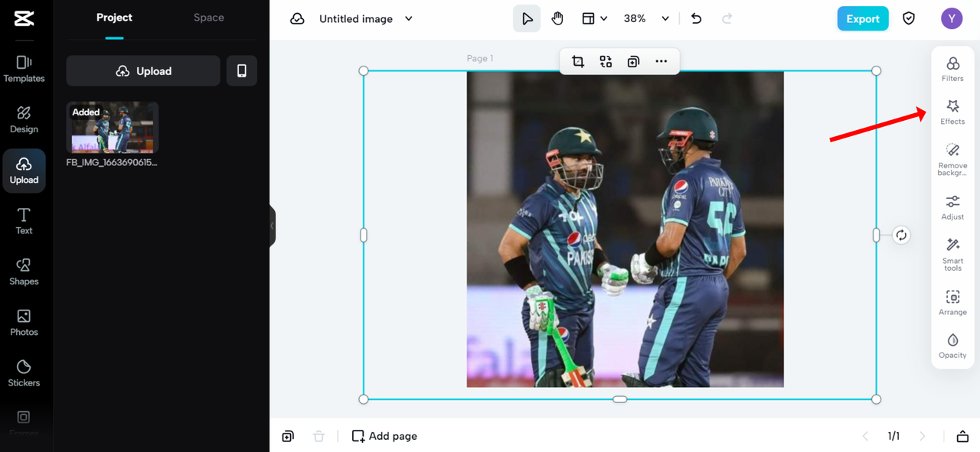Select the Upload sidebar section
This screenshot has width=980, height=452.
(x=24, y=171)
